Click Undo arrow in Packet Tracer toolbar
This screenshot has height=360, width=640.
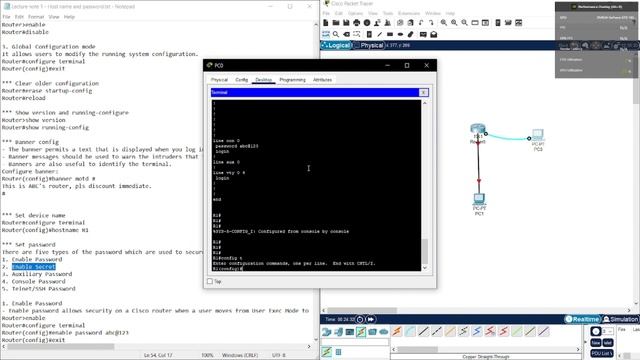(x=421, y=23)
